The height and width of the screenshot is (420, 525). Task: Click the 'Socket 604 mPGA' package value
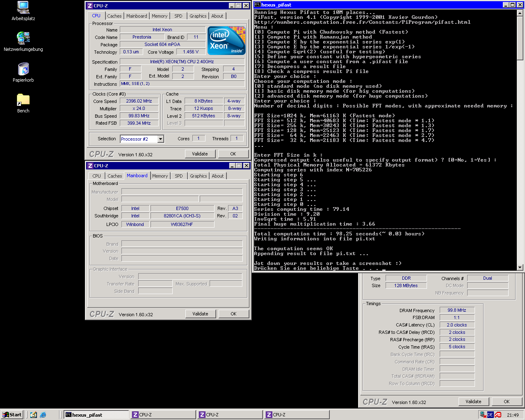click(x=162, y=44)
